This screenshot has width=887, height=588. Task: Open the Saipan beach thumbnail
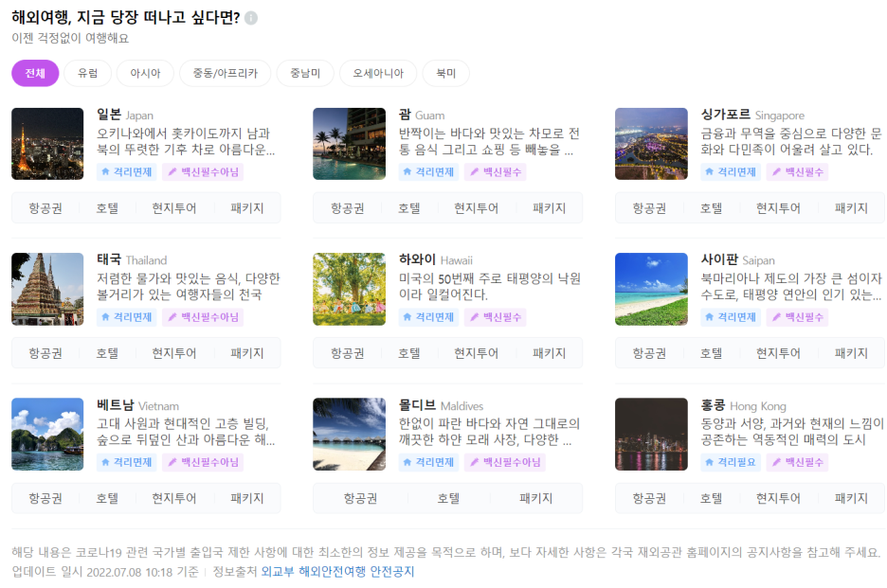coord(652,289)
